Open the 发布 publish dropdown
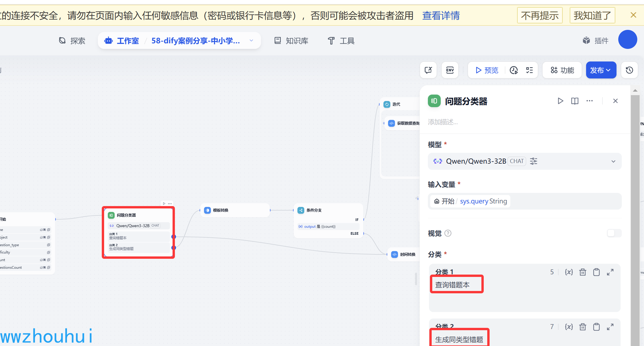This screenshot has height=346, width=644. pos(601,70)
